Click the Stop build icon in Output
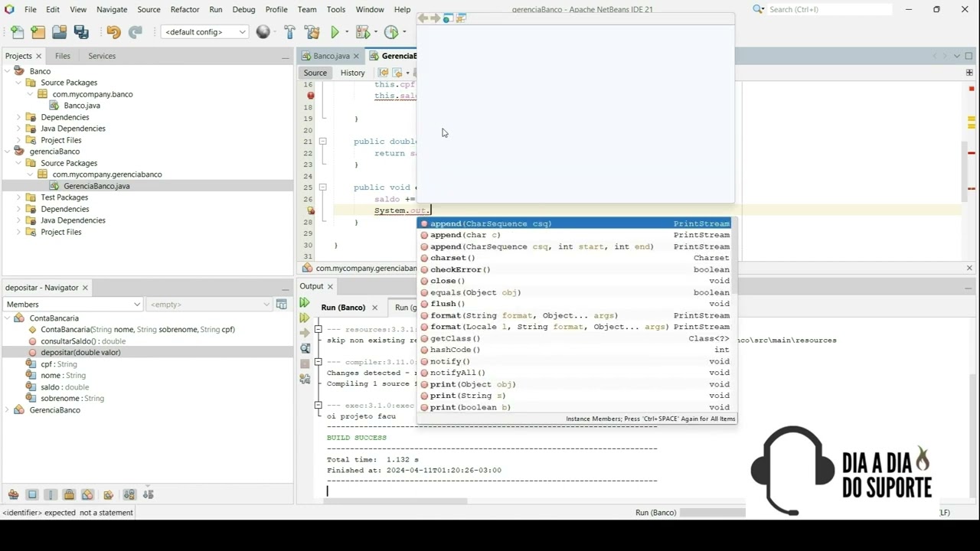This screenshot has width=980, height=551. 305,364
